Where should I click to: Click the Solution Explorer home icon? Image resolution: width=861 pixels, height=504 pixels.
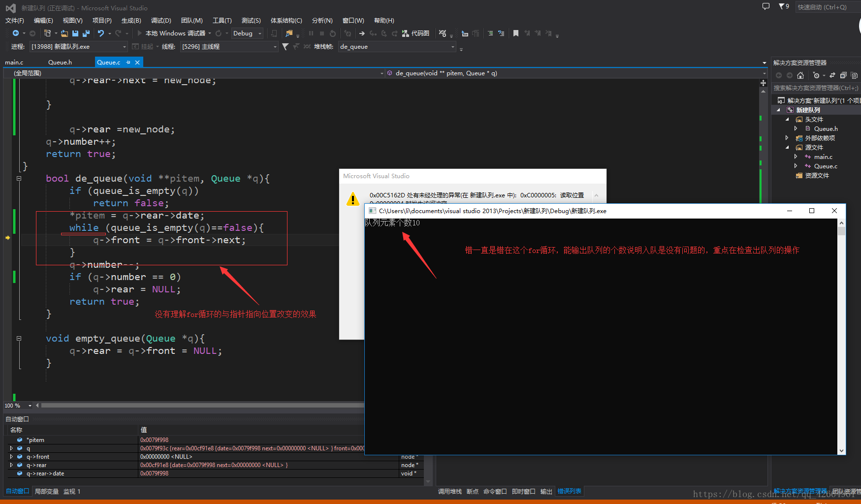[x=800, y=75]
